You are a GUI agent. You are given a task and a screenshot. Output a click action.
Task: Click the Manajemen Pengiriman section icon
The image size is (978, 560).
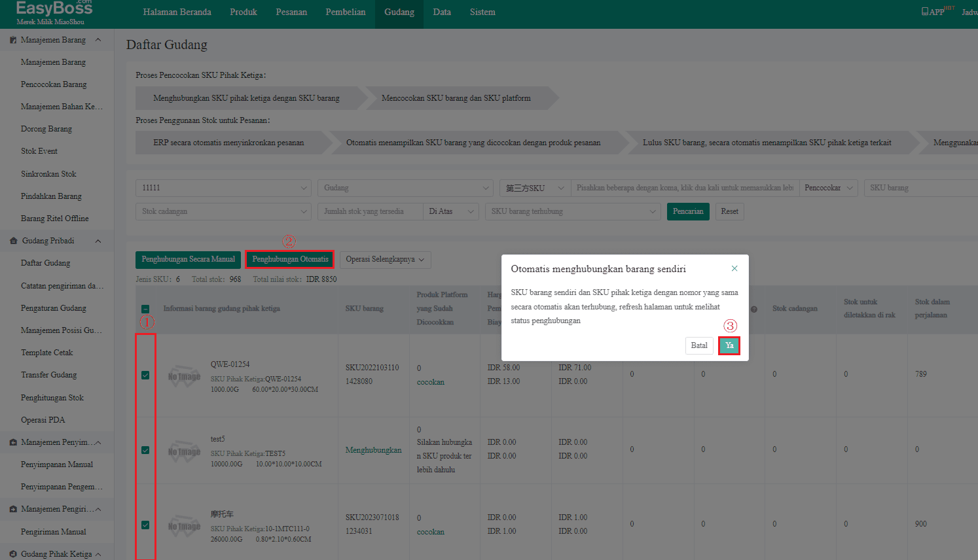point(13,509)
